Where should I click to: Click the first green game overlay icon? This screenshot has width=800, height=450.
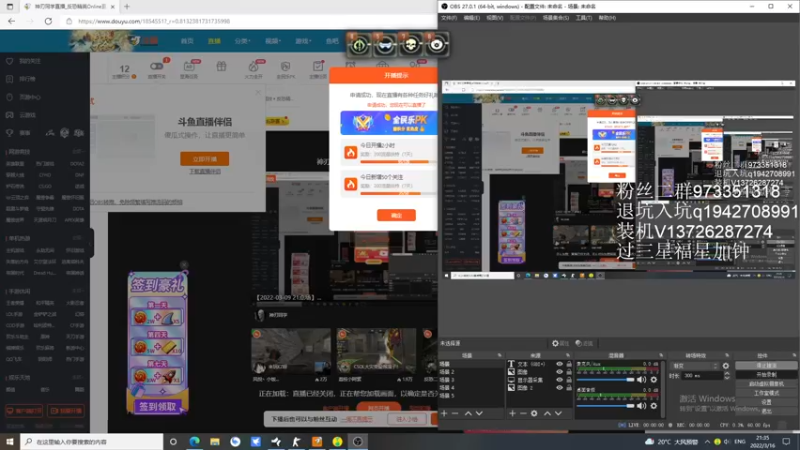point(359,45)
